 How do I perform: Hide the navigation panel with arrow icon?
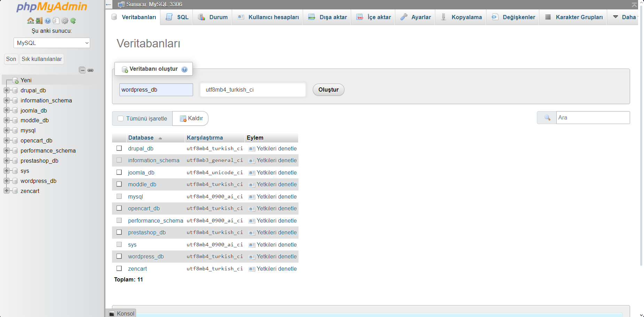109,5
